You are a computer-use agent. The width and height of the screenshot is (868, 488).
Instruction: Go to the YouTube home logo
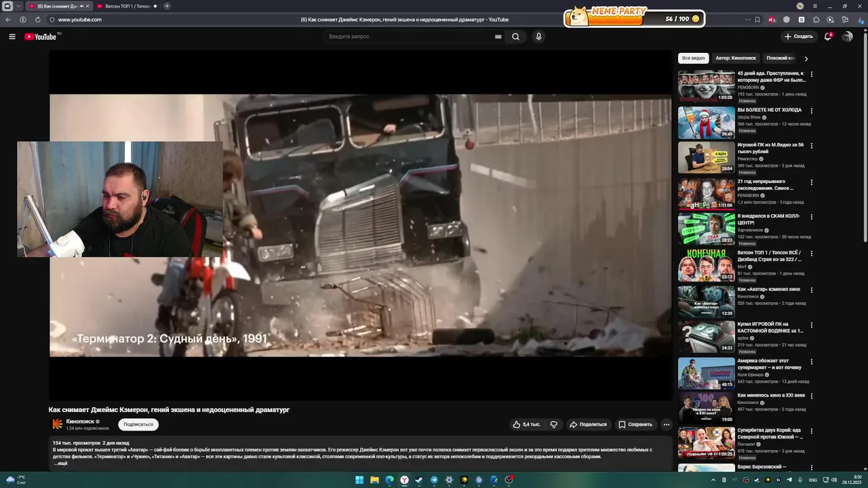[42, 37]
